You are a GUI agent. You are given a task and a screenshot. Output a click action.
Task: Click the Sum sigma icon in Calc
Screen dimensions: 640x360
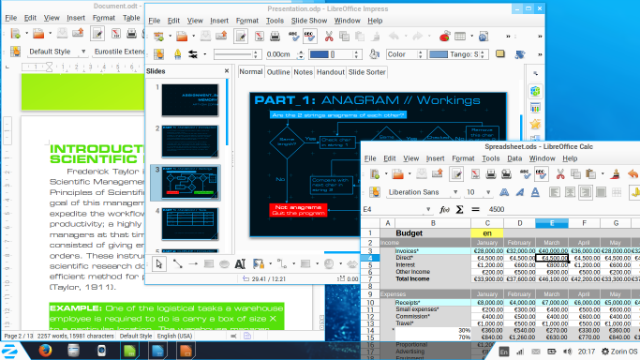coord(460,209)
